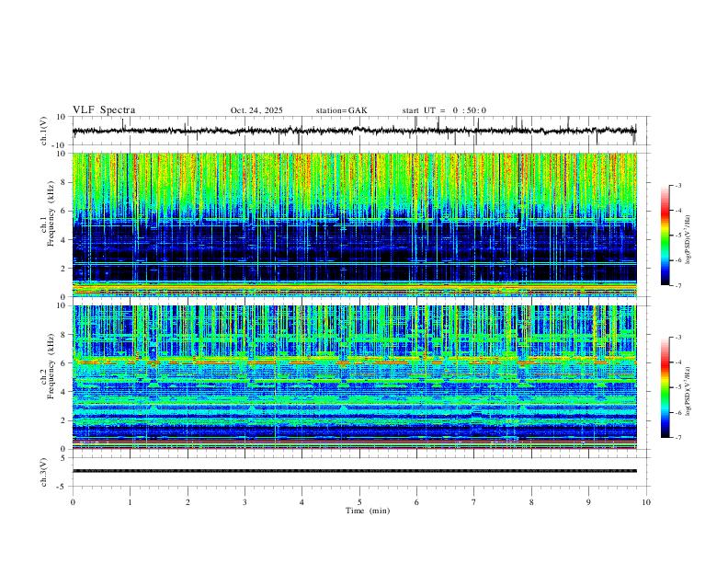Click the ch.1 "Frequency (kHz)" axis label
The width and height of the screenshot is (728, 563).
pos(51,213)
